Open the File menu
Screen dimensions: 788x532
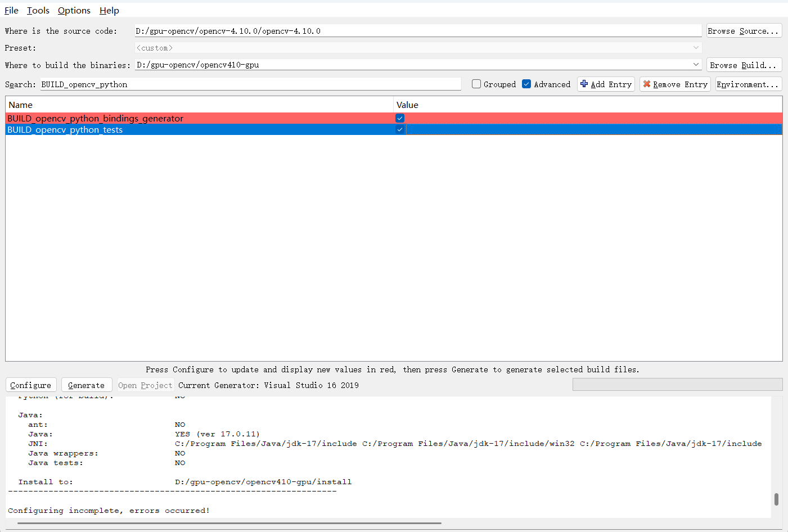click(11, 10)
